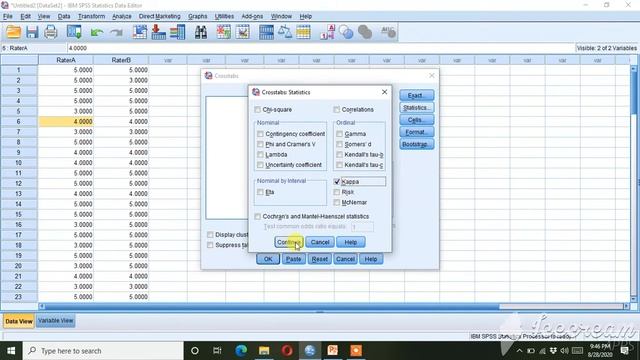Click the green Undo arrow icon

pos(97,32)
